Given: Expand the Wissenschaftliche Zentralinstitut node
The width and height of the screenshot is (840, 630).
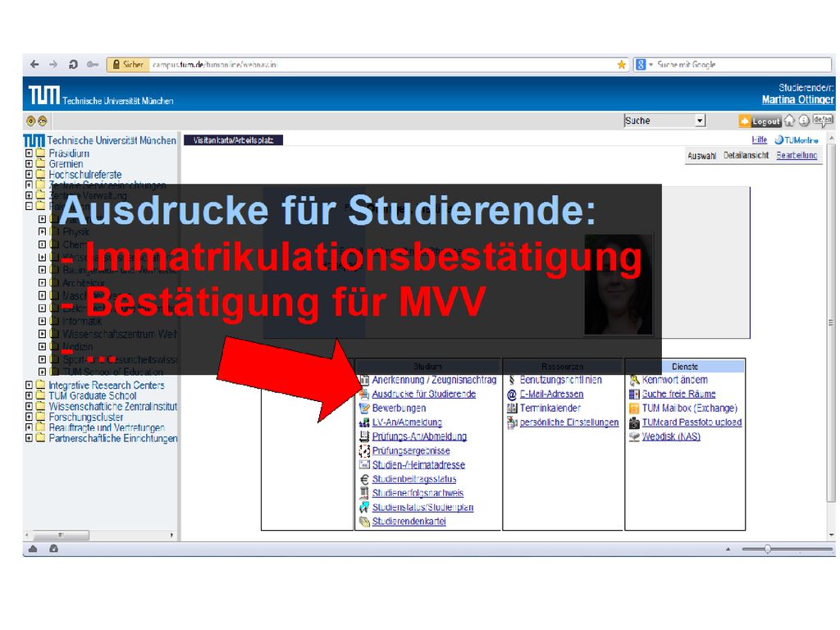Looking at the screenshot, I should [29, 406].
